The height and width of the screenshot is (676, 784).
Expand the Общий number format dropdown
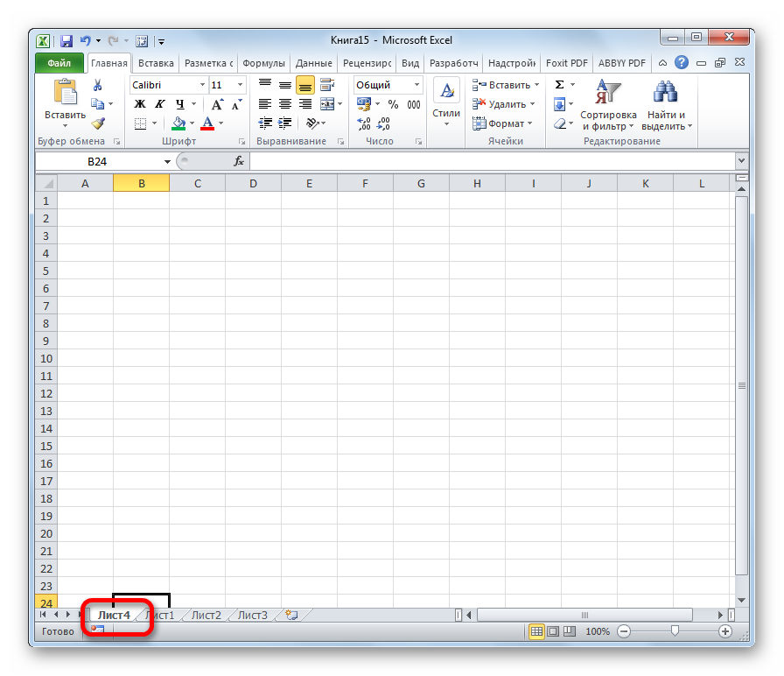(x=416, y=85)
